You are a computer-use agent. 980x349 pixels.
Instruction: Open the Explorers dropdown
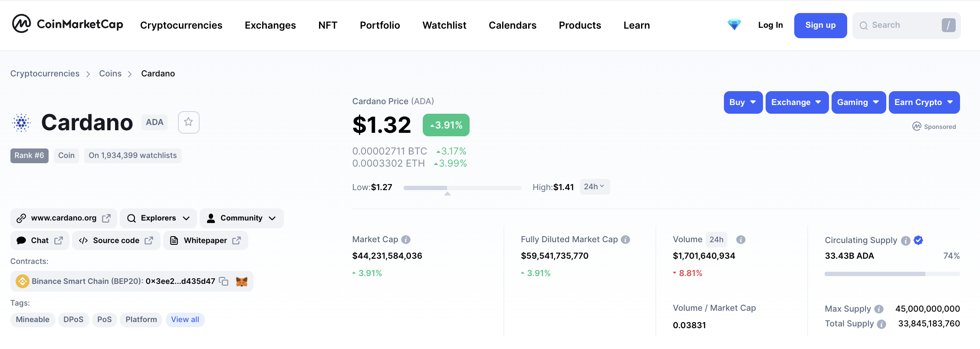[158, 218]
